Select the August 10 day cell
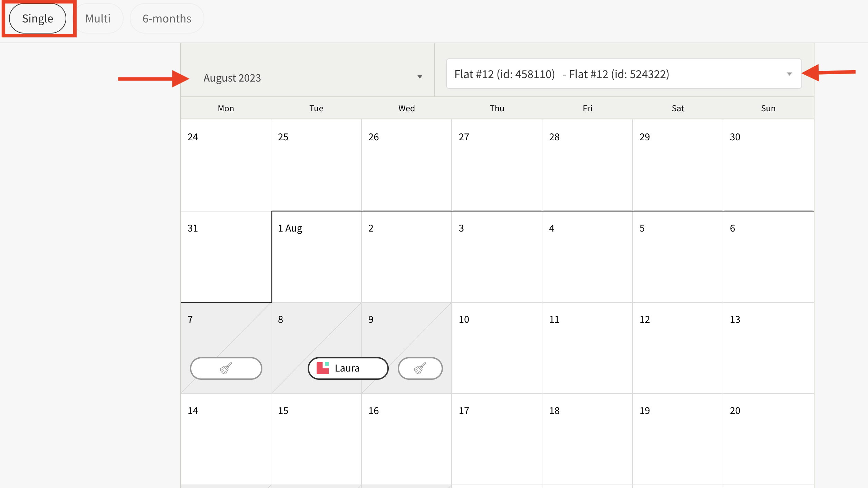868x488 pixels. [x=496, y=348]
